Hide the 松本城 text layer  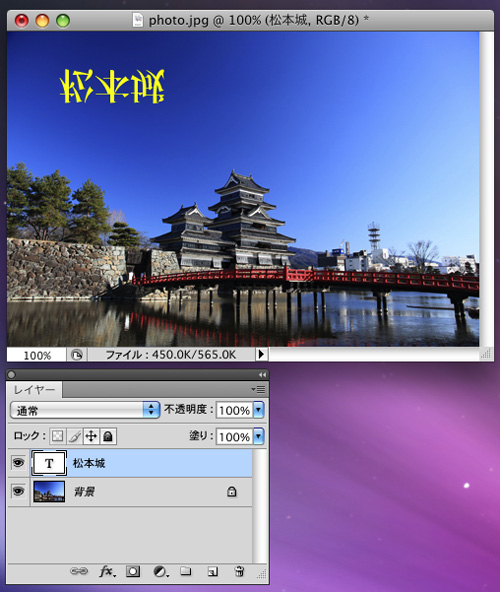(x=18, y=463)
